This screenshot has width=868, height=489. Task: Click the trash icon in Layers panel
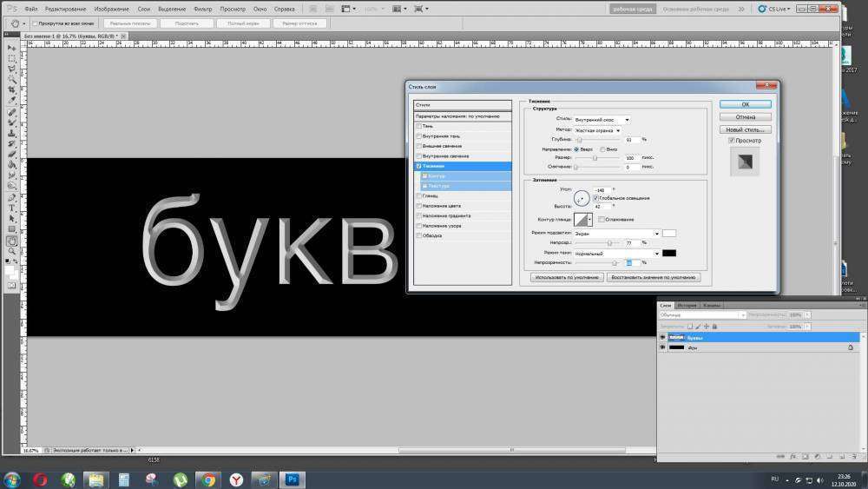[854, 455]
